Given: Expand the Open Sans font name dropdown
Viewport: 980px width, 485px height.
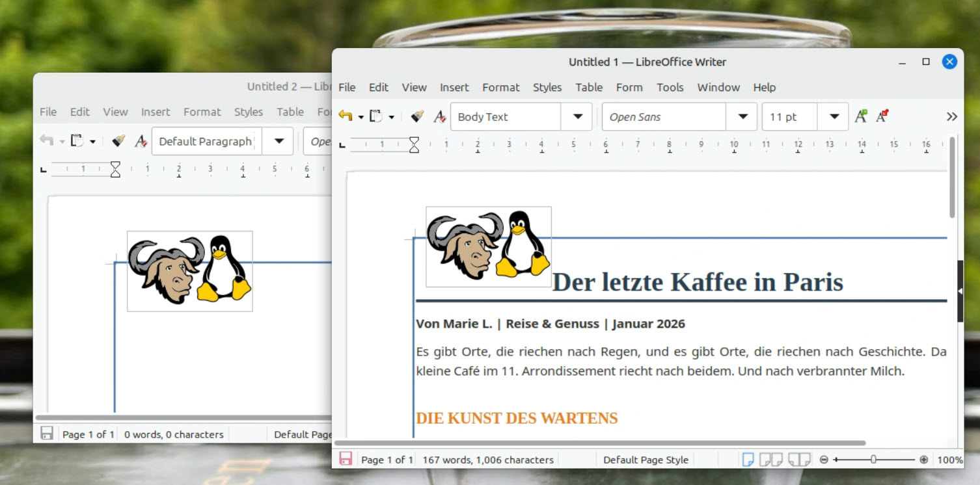Looking at the screenshot, I should tap(742, 117).
